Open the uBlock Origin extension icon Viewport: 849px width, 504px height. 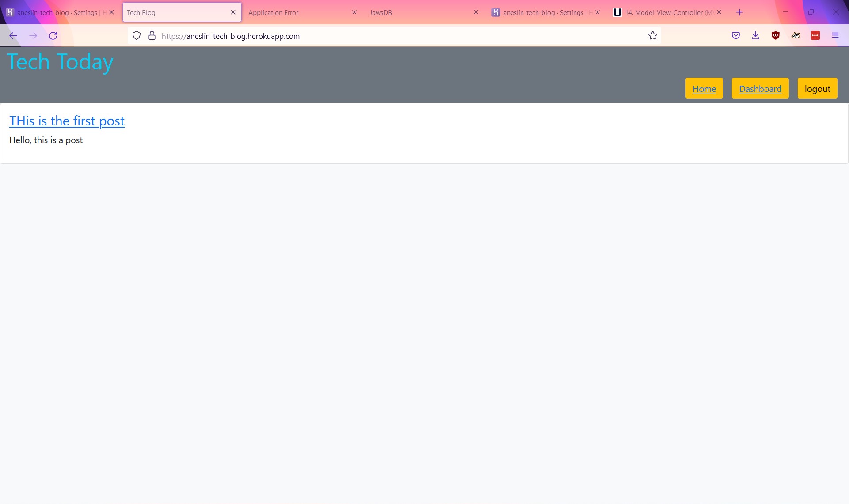[x=775, y=36]
